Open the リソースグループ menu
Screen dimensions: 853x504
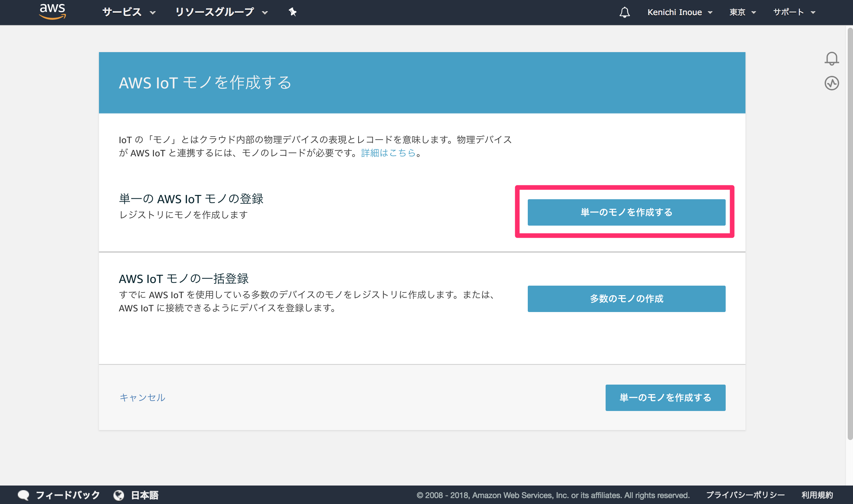[x=221, y=13]
